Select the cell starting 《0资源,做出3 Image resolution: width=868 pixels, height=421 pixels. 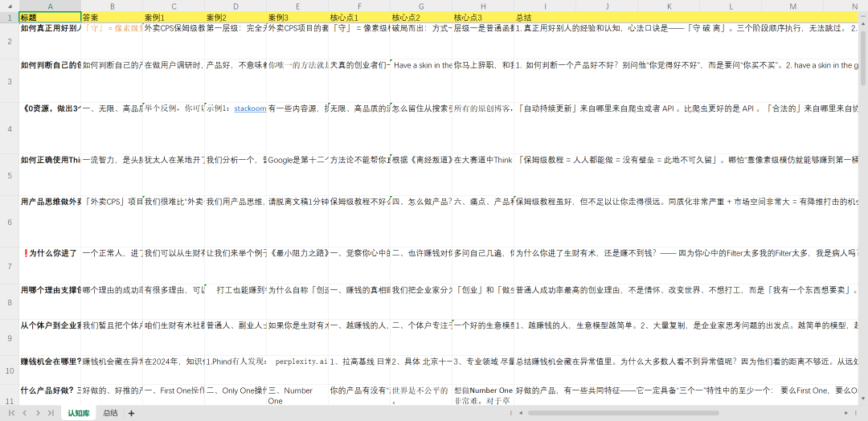tap(51, 129)
